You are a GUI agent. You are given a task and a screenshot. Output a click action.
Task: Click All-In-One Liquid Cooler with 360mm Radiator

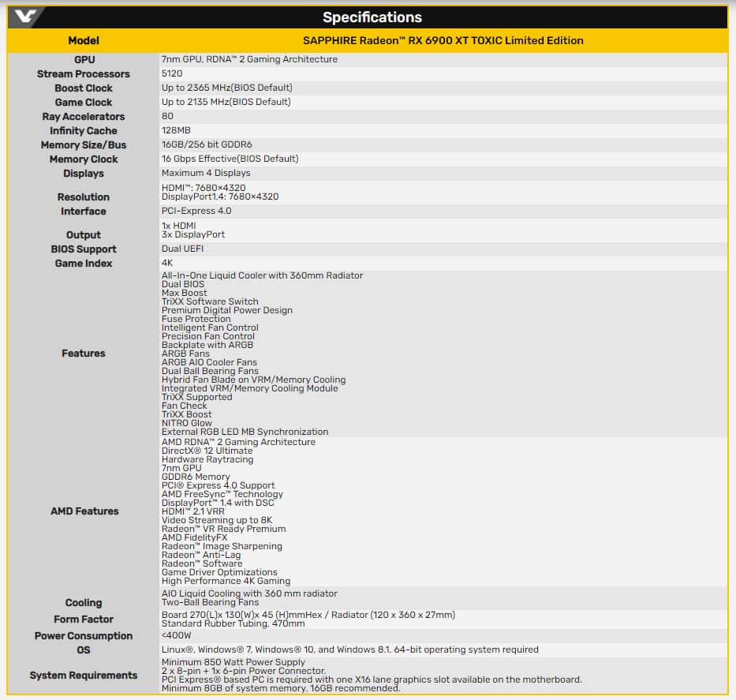(262, 275)
